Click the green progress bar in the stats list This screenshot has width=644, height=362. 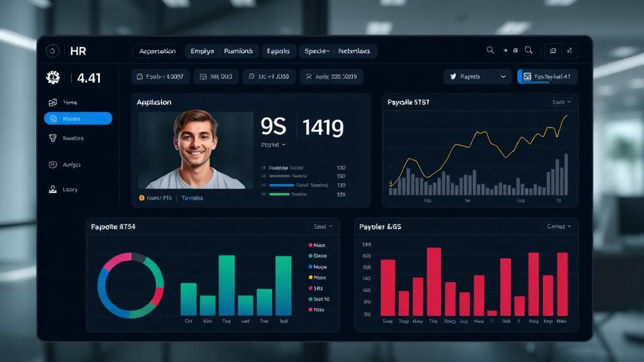tap(279, 194)
